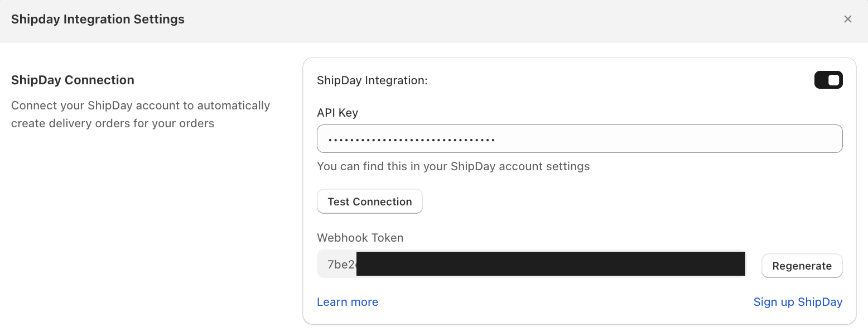The width and height of the screenshot is (868, 336).
Task: Click the 'Connect your ShipDay account' description
Action: point(141,114)
